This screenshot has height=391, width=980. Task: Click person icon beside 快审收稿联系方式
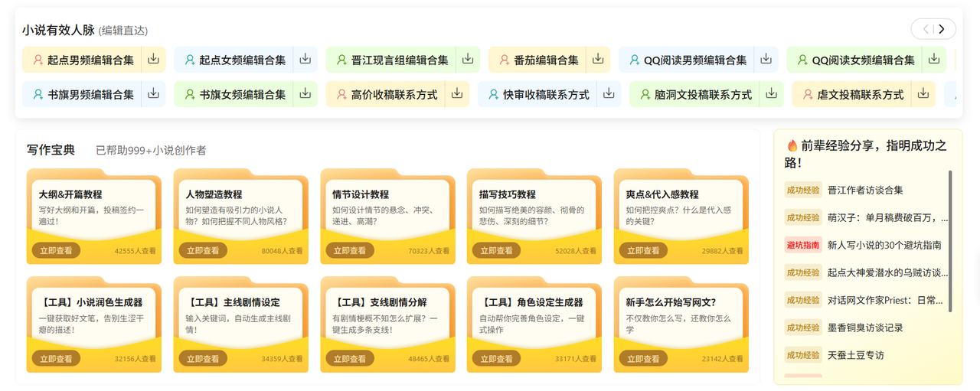point(493,95)
